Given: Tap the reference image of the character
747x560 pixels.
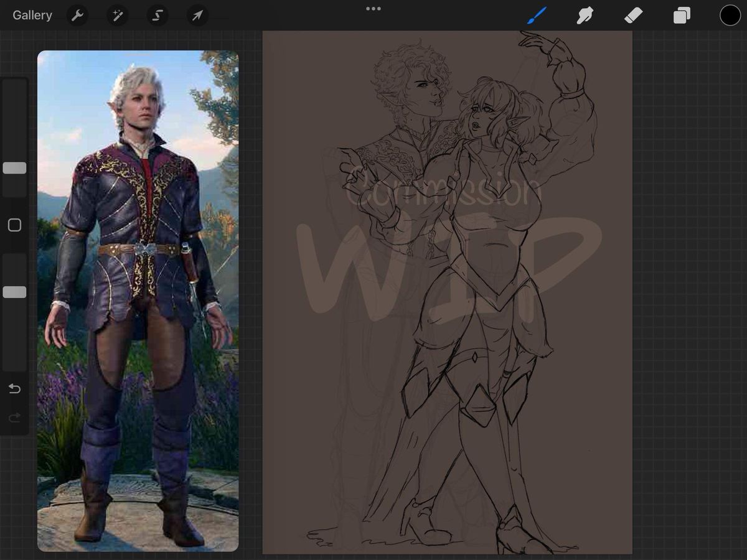Looking at the screenshot, I should tap(138, 301).
